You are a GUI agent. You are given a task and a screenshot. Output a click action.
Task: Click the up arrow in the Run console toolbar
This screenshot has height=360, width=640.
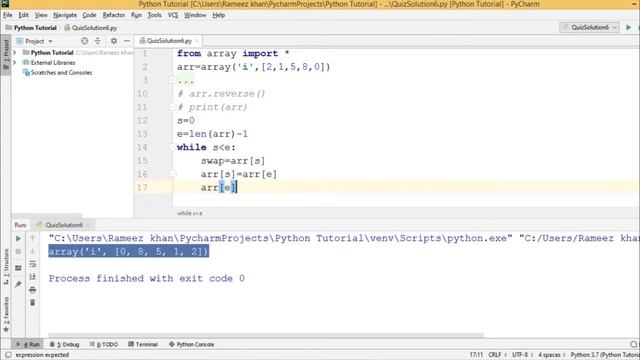pos(33,238)
